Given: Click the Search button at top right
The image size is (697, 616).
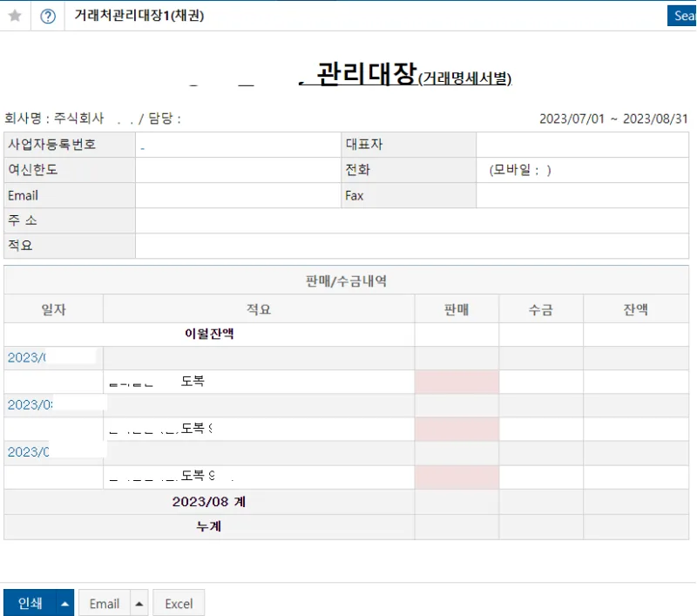Looking at the screenshot, I should point(682,16).
